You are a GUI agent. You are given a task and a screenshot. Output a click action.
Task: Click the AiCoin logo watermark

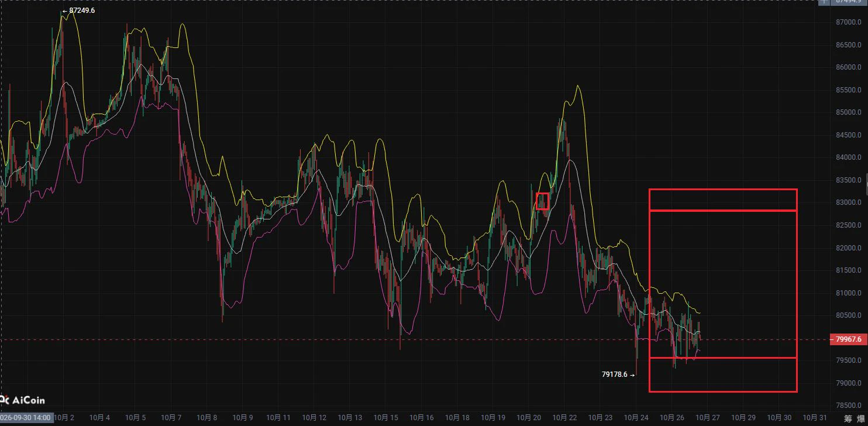[x=22, y=400]
